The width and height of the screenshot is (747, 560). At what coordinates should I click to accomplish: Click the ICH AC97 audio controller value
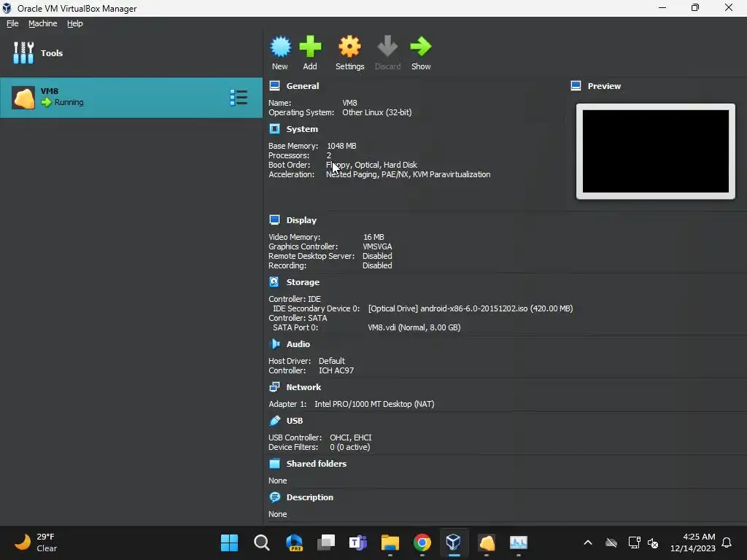[x=336, y=370]
